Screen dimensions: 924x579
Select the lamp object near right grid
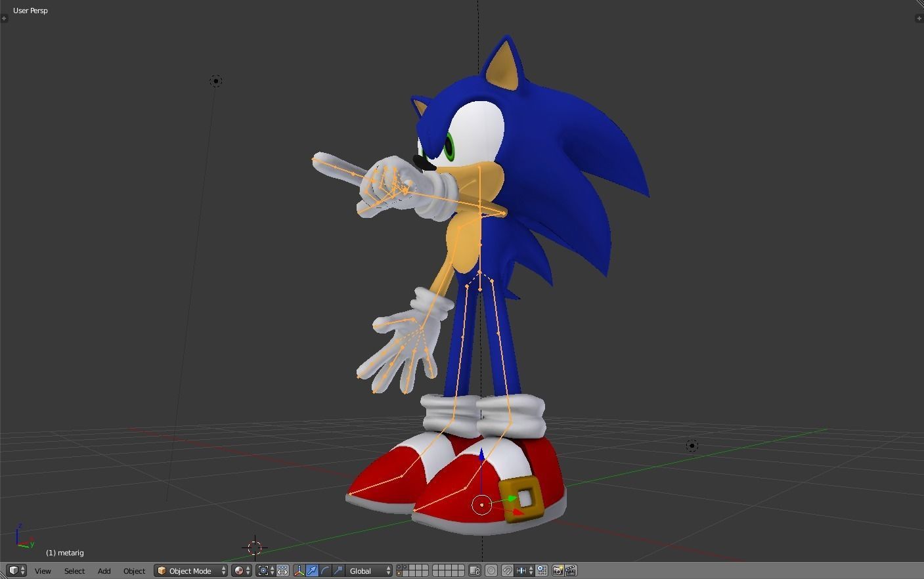(692, 446)
